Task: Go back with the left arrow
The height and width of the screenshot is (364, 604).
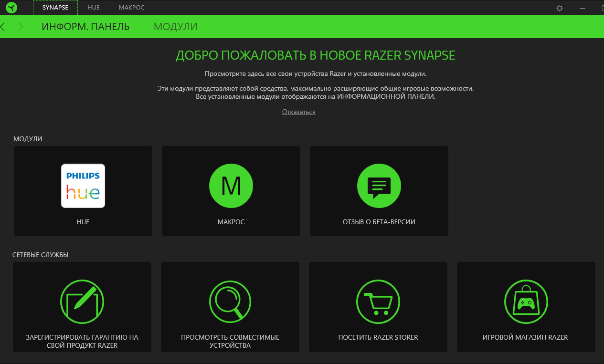Action: click(3, 27)
